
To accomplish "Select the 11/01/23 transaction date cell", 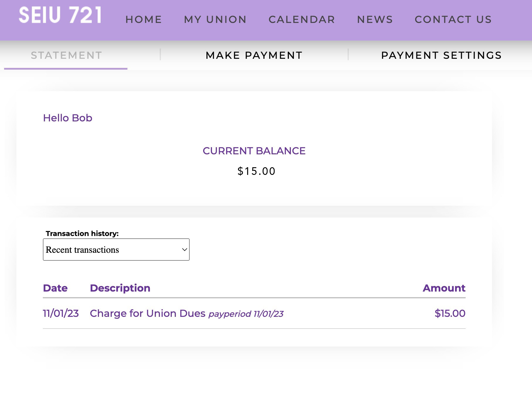I will (61, 313).
